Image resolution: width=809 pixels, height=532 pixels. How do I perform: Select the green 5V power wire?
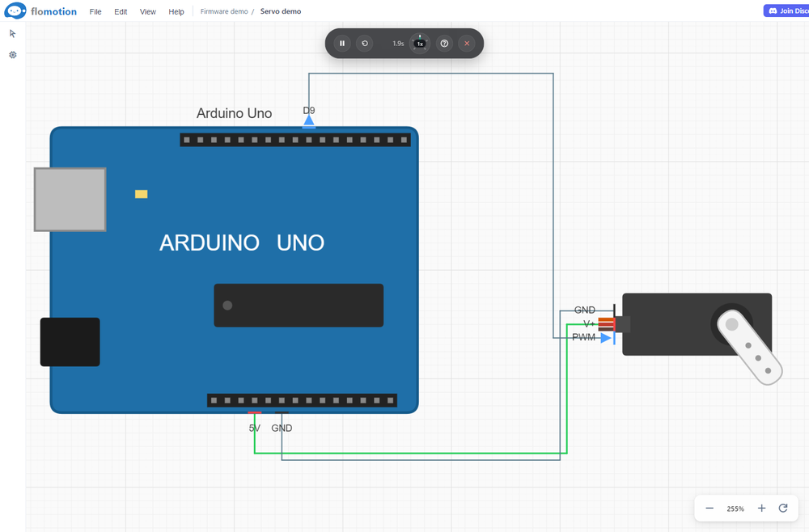pos(411,454)
